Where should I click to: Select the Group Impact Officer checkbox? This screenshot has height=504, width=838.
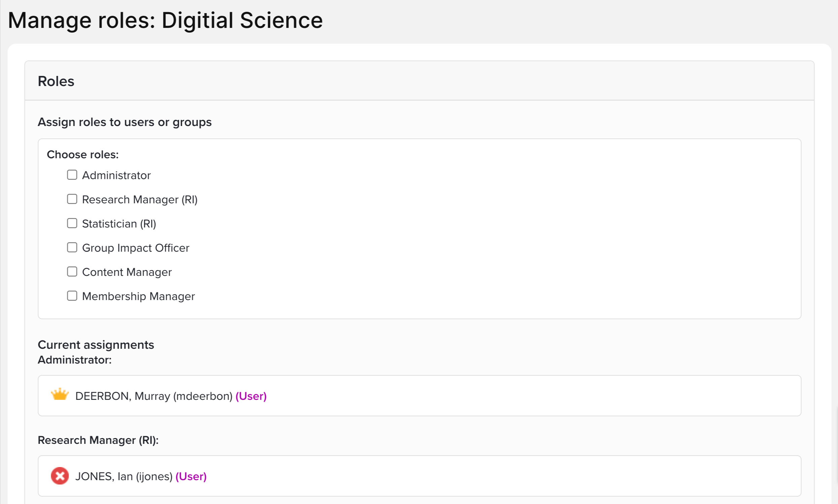(72, 248)
